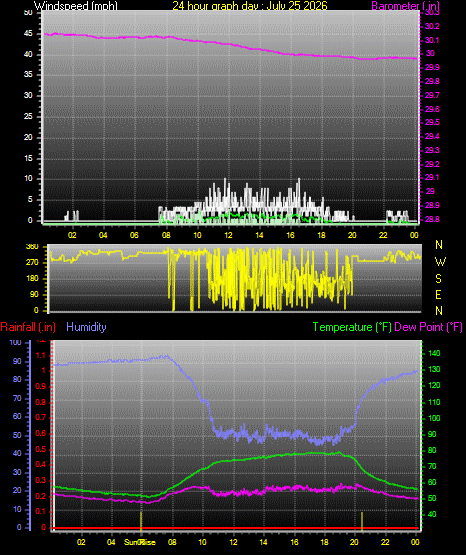This screenshot has width=466, height=555.
Task: Select the 100 value on temperature axis
Action: (434, 418)
